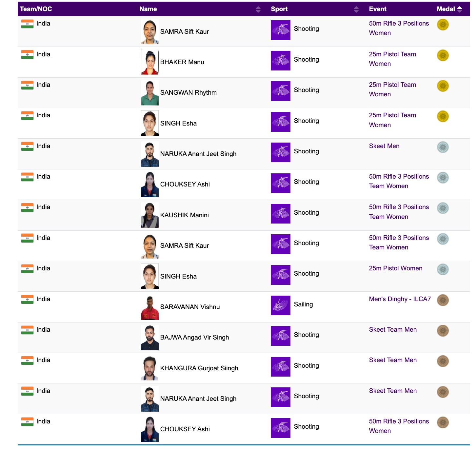Click the Sailing sport icon for Saravanan Vishnu
The image size is (476, 449).
point(280,305)
